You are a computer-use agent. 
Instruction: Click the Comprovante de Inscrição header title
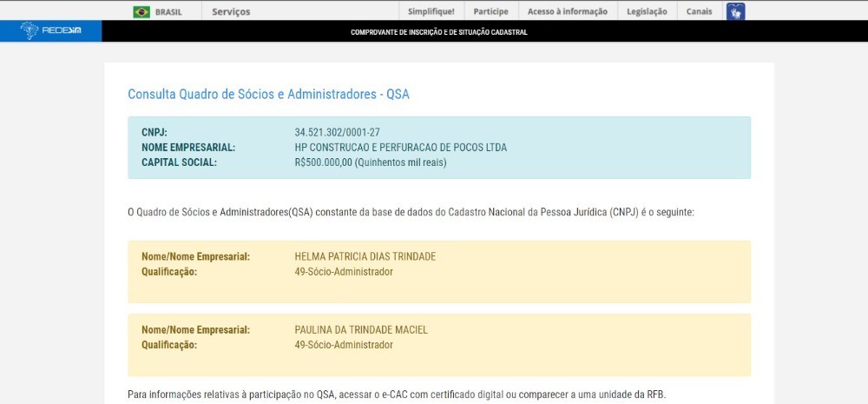point(438,32)
